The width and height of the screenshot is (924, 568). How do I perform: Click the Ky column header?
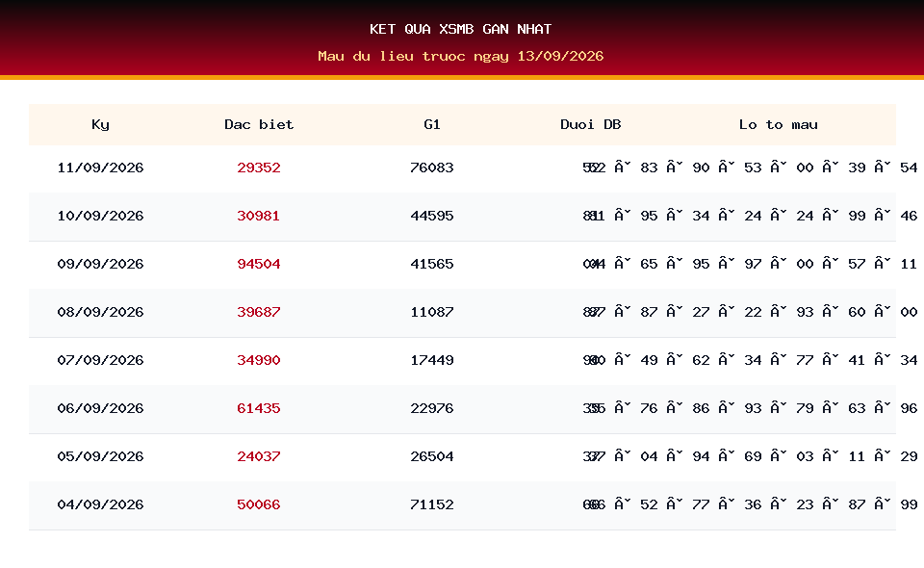pos(100,124)
